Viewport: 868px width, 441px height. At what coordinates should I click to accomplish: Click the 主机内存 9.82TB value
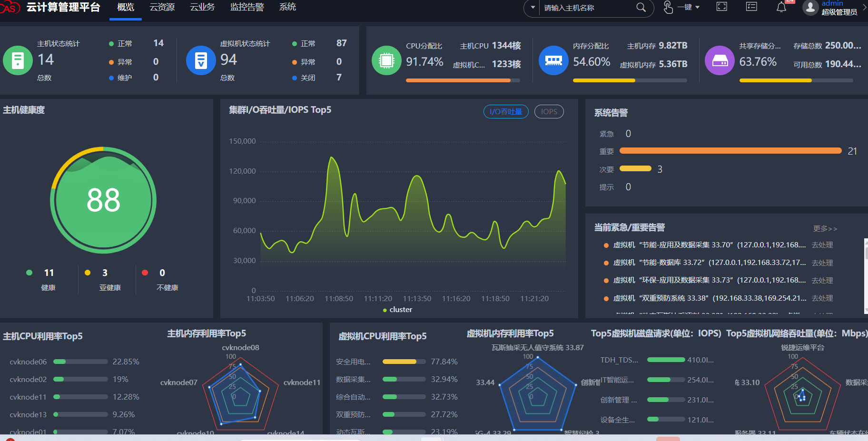click(x=673, y=46)
